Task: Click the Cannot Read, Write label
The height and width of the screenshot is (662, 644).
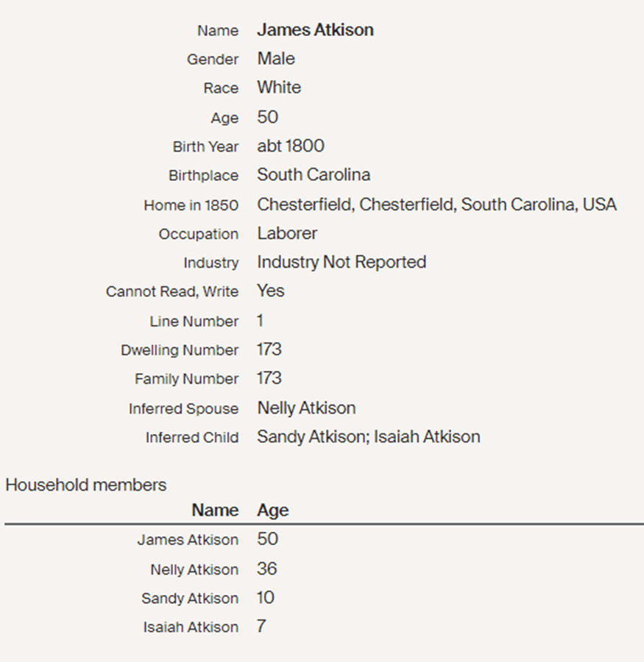Action: tap(172, 291)
